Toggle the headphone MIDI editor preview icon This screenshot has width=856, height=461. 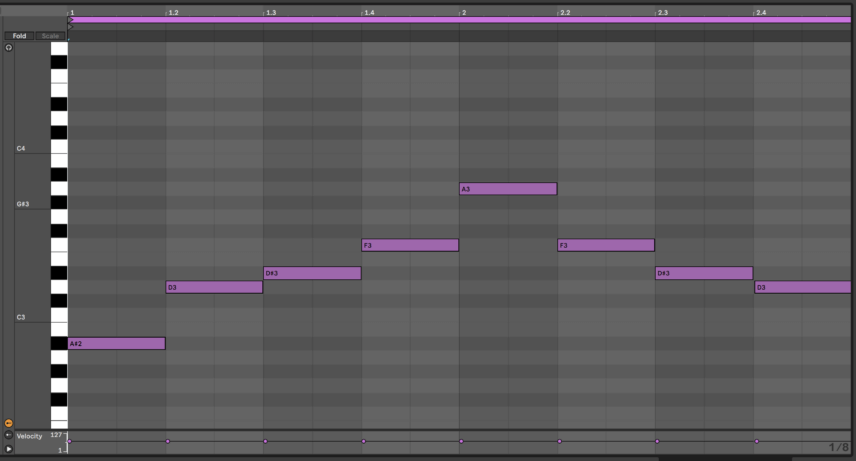coord(9,48)
